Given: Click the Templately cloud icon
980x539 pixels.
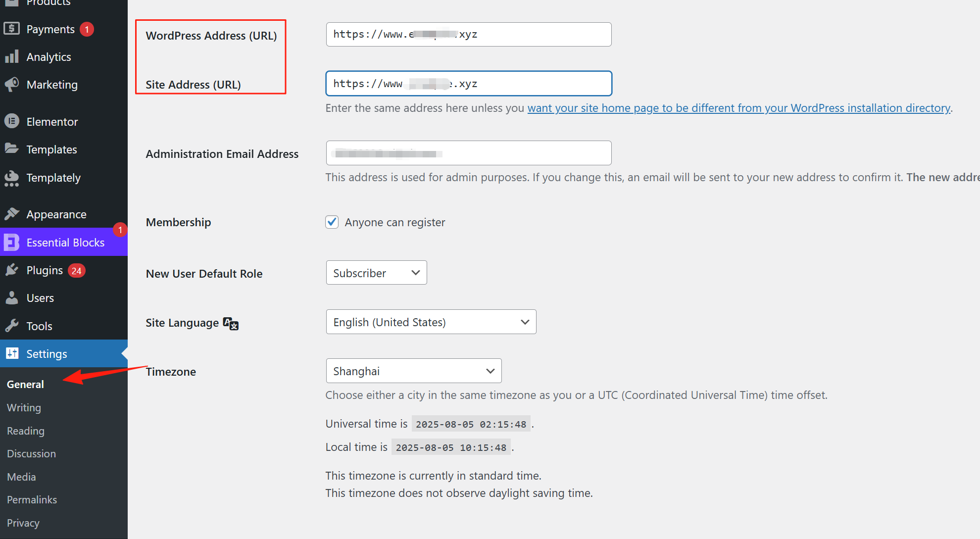Looking at the screenshot, I should tap(11, 178).
